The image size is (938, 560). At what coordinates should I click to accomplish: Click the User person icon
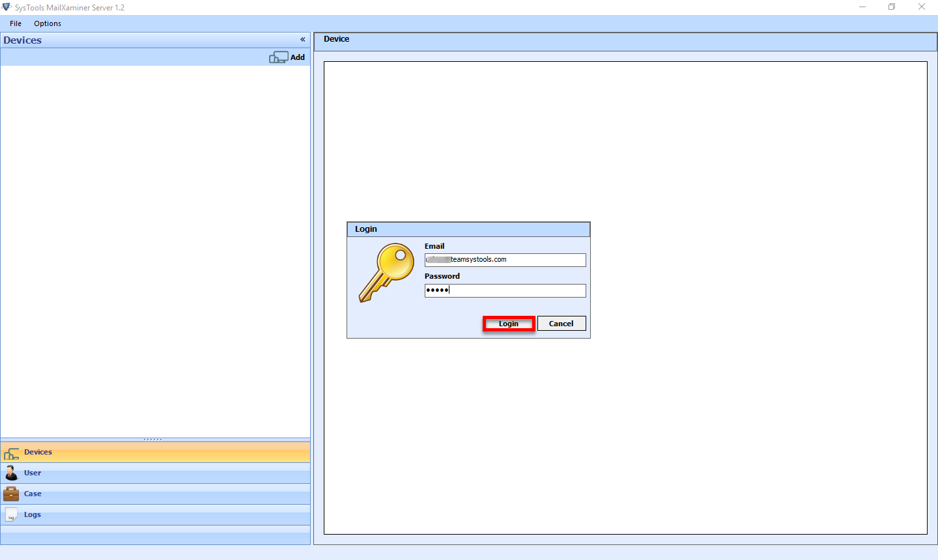11,473
